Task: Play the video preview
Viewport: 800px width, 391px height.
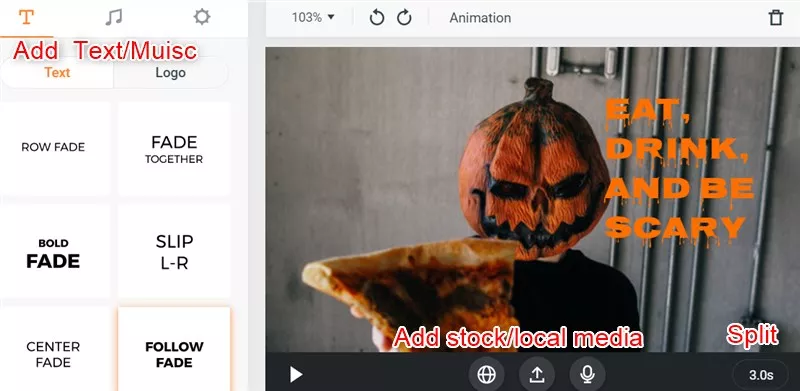Action: click(295, 375)
